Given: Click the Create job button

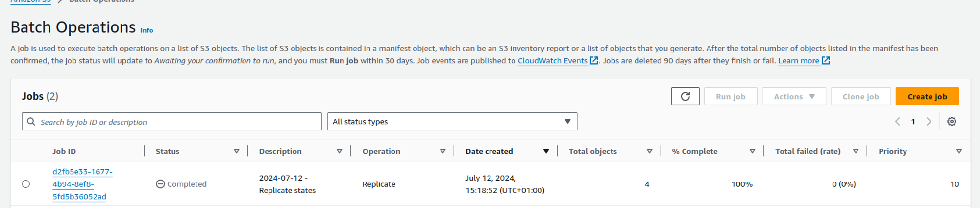Looking at the screenshot, I should (x=927, y=97).
